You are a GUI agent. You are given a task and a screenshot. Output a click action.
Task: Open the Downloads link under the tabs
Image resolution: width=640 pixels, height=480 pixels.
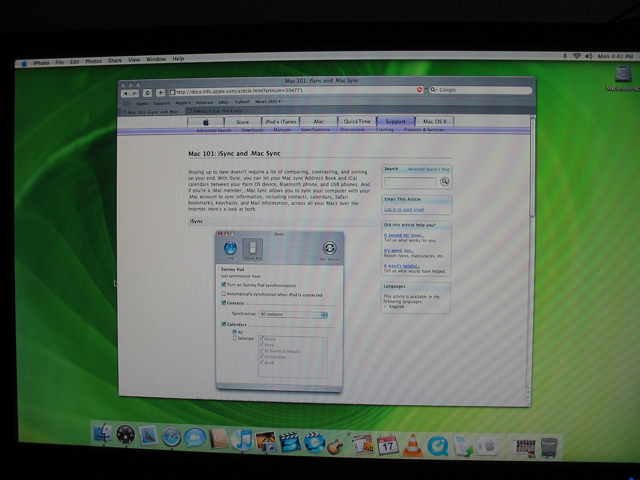pyautogui.click(x=252, y=130)
